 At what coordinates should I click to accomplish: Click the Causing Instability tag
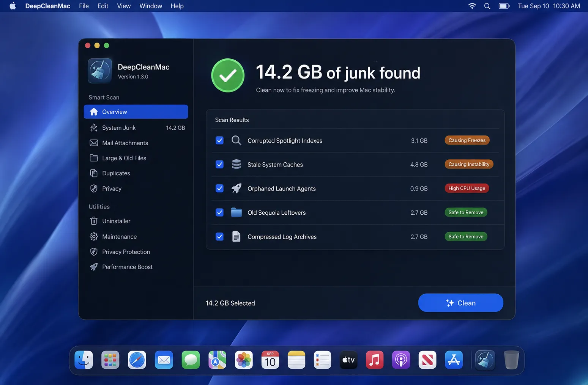[x=469, y=164]
